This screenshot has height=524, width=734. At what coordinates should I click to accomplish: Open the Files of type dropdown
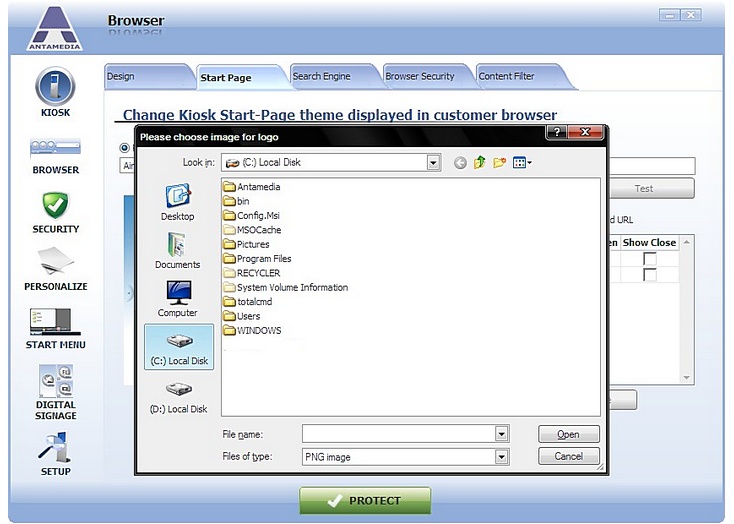[x=501, y=457]
